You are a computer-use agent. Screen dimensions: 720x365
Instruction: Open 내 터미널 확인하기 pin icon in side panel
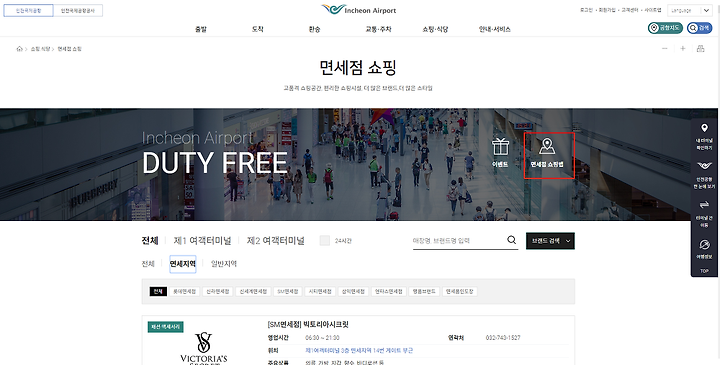[704, 128]
